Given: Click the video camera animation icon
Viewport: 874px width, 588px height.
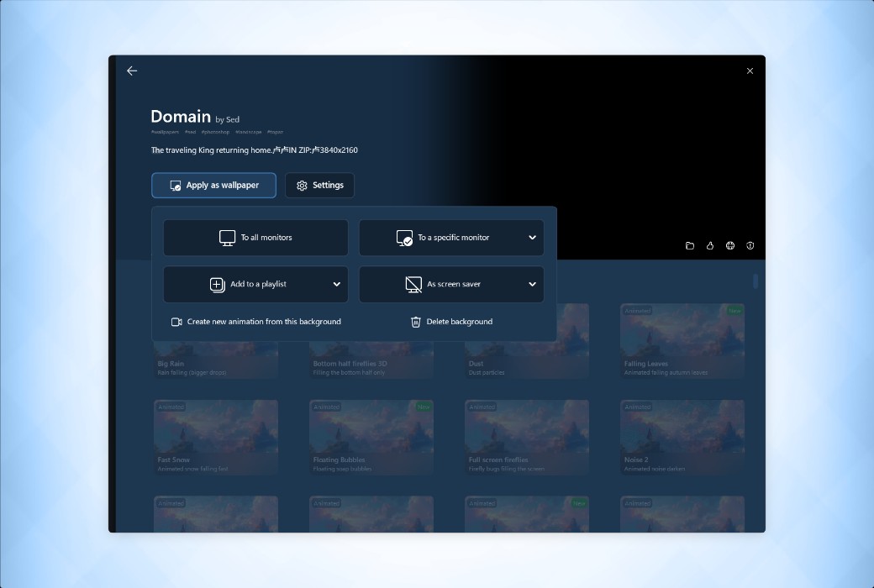Looking at the screenshot, I should pyautogui.click(x=176, y=322).
